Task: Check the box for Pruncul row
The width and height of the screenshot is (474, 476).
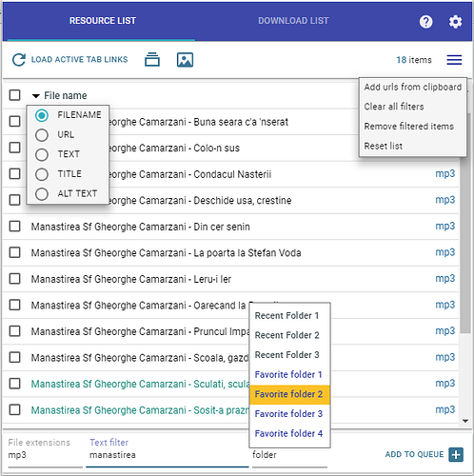Action: click(15, 331)
